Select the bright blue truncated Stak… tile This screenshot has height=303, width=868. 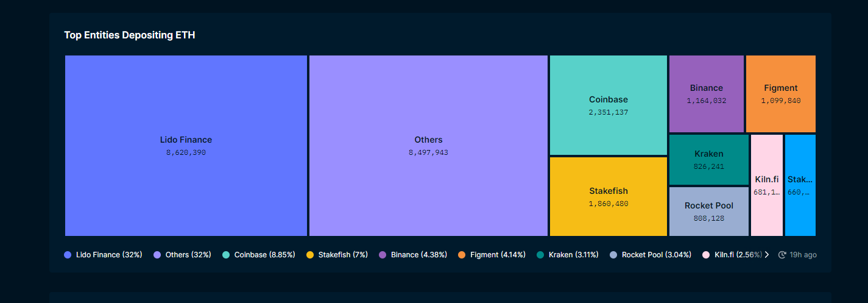click(800, 185)
